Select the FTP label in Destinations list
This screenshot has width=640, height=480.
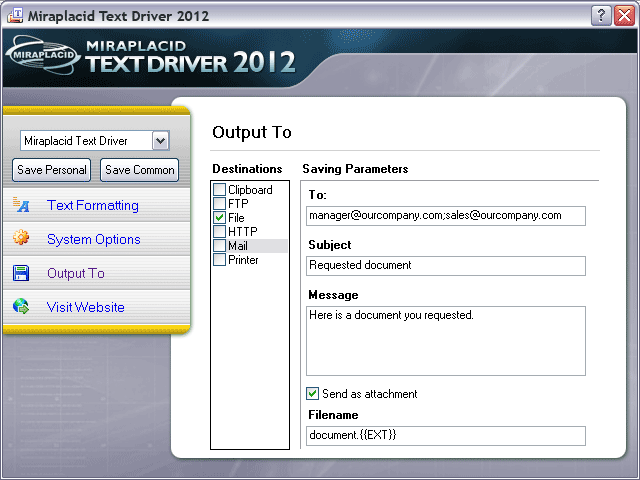(238, 204)
